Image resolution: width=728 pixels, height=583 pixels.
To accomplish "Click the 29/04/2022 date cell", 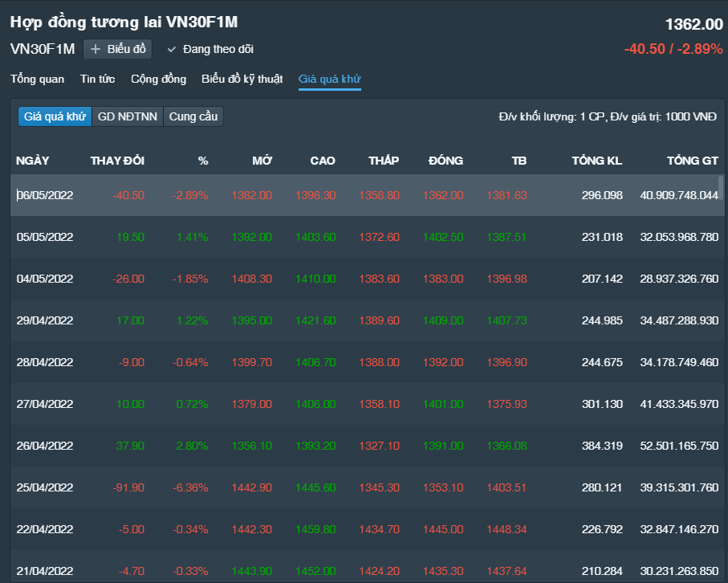I will point(45,320).
